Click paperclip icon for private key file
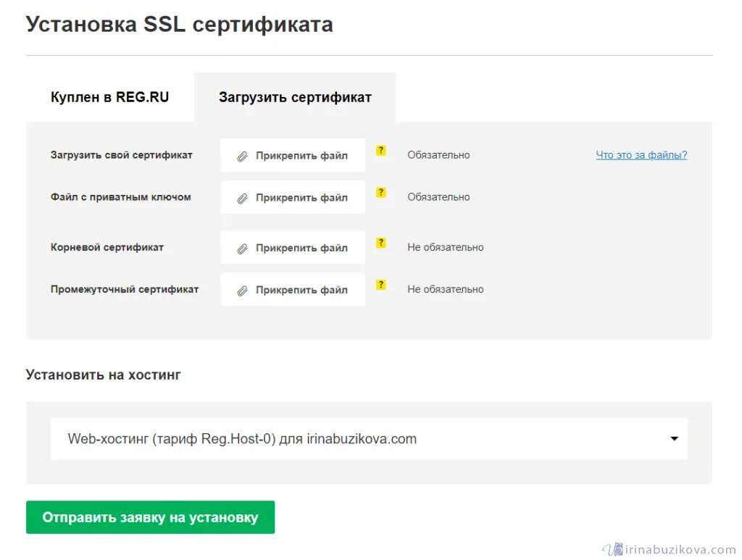The width and height of the screenshot is (742, 560). point(242,198)
